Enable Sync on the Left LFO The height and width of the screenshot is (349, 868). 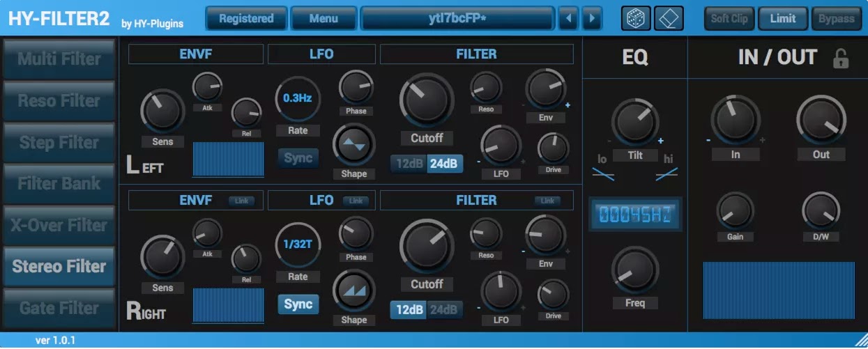tap(298, 158)
